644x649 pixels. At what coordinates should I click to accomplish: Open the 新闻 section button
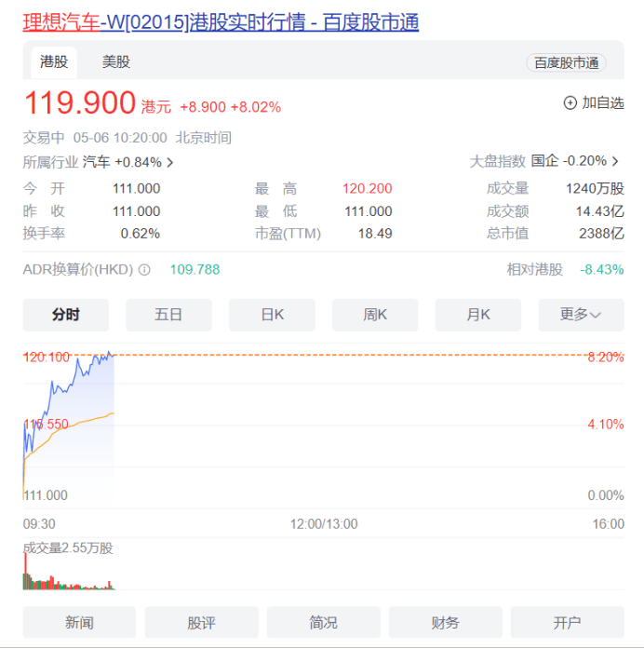click(79, 622)
